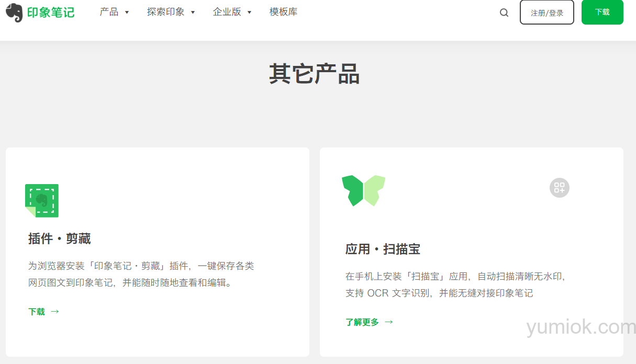The width and height of the screenshot is (636, 364).
Task: Expand the 产品 dropdown menu
Action: tap(115, 12)
